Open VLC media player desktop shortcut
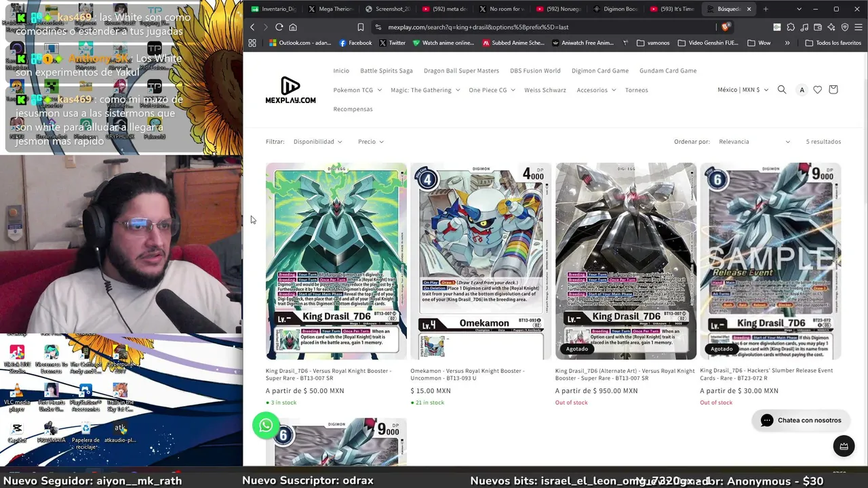868x488 pixels. pyautogui.click(x=17, y=397)
